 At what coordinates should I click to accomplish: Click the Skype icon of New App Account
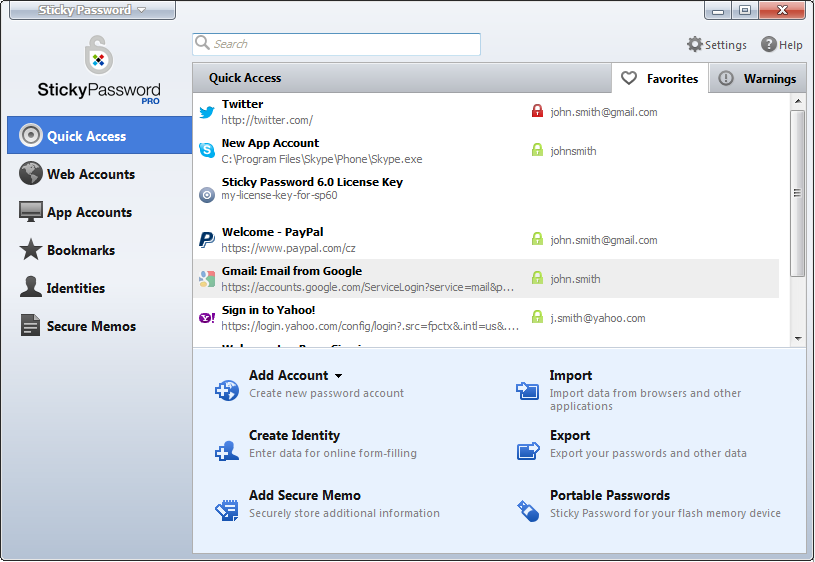pos(207,150)
